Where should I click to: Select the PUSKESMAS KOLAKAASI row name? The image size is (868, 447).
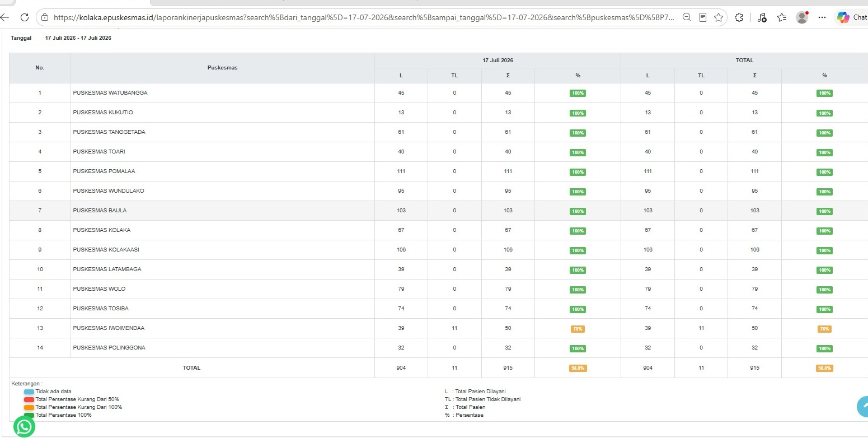click(106, 250)
